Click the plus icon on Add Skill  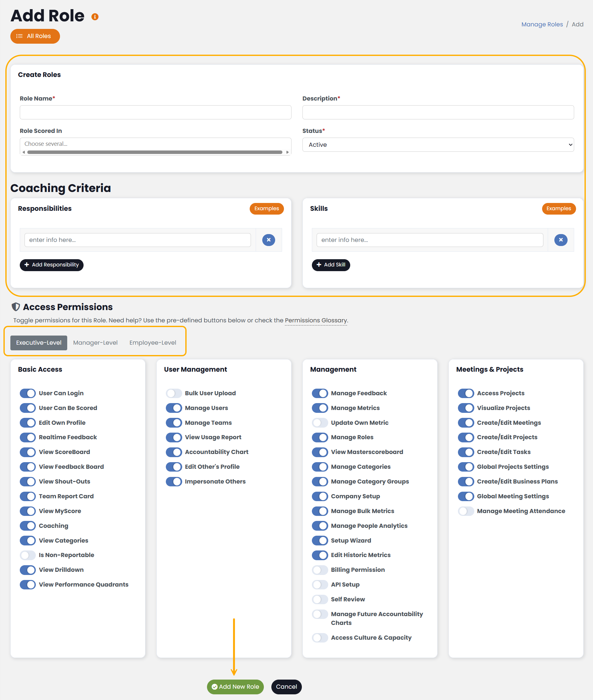click(x=319, y=265)
